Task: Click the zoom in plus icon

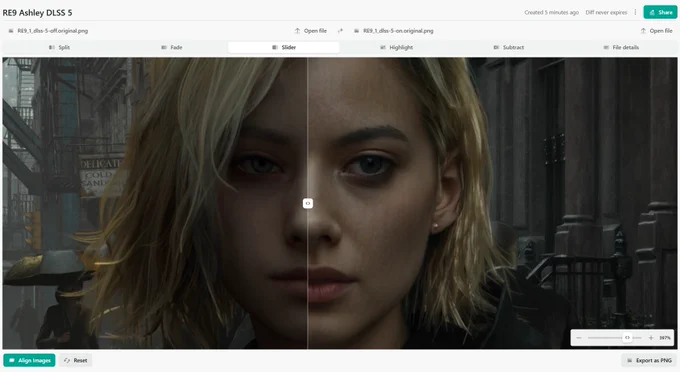Action: 651,338
